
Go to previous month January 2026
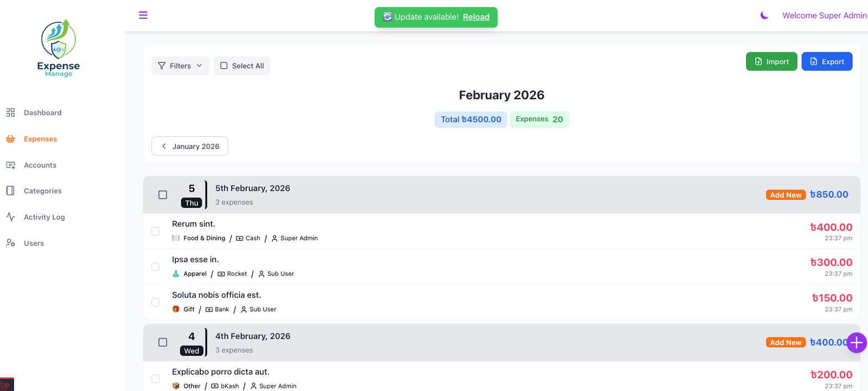[190, 146]
